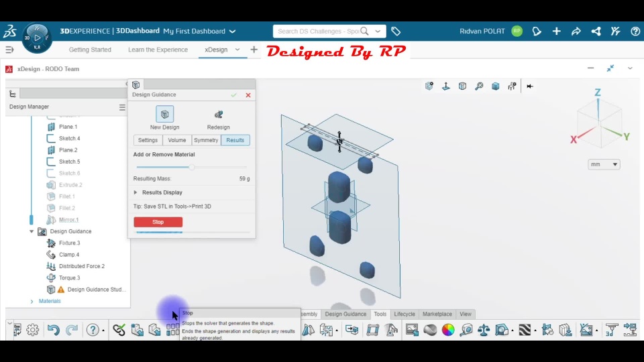This screenshot has width=644, height=362.
Task: Open notifications bell icon
Action: coord(537,32)
